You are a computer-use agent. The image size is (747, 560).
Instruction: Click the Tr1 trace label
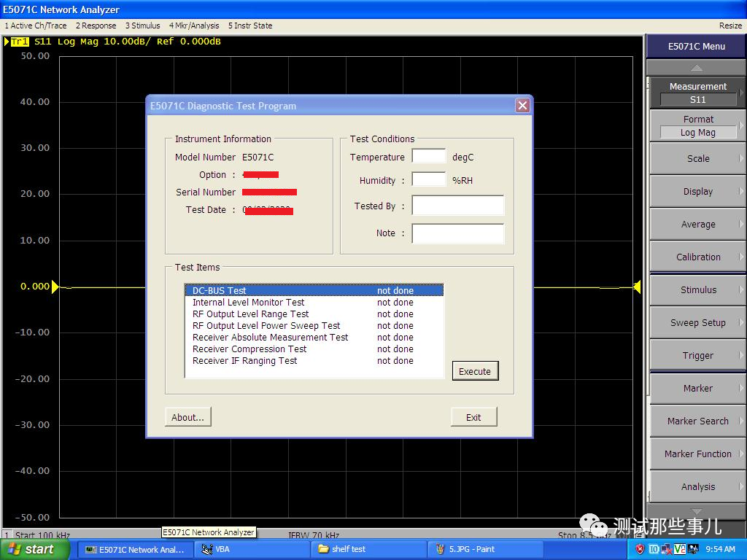pos(20,42)
